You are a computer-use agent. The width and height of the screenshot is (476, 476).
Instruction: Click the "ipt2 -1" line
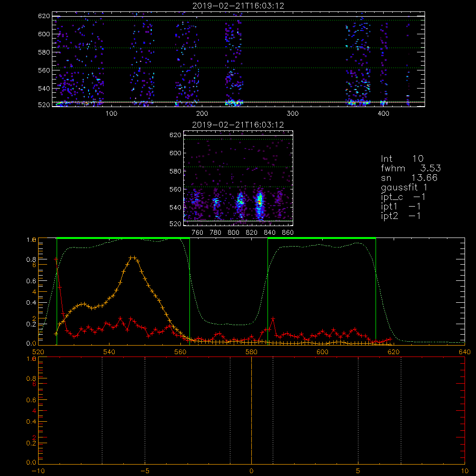tap(401, 216)
